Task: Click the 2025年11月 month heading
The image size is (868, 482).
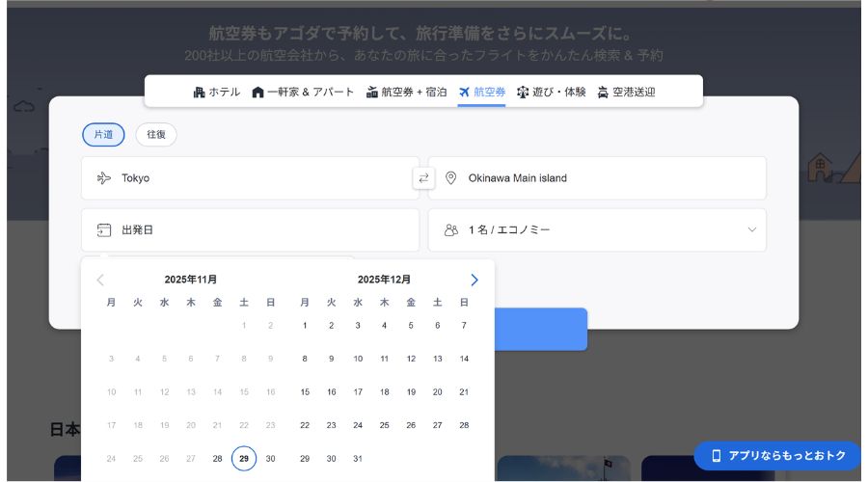Action: click(x=190, y=280)
